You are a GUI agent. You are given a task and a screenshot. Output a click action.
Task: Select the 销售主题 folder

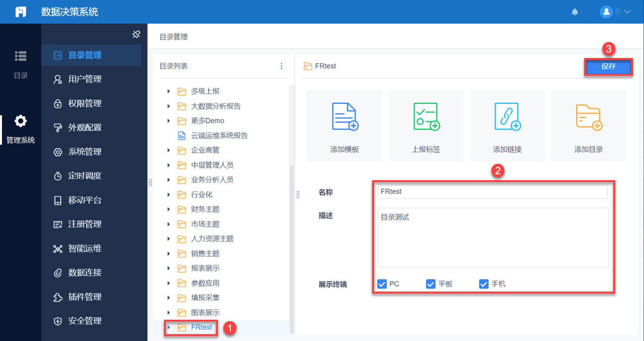(x=205, y=253)
